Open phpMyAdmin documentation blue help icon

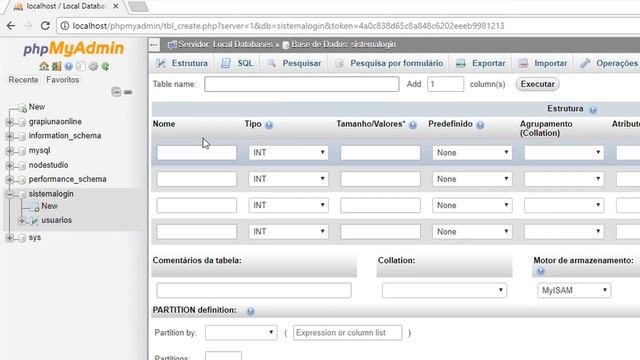[x=69, y=66]
